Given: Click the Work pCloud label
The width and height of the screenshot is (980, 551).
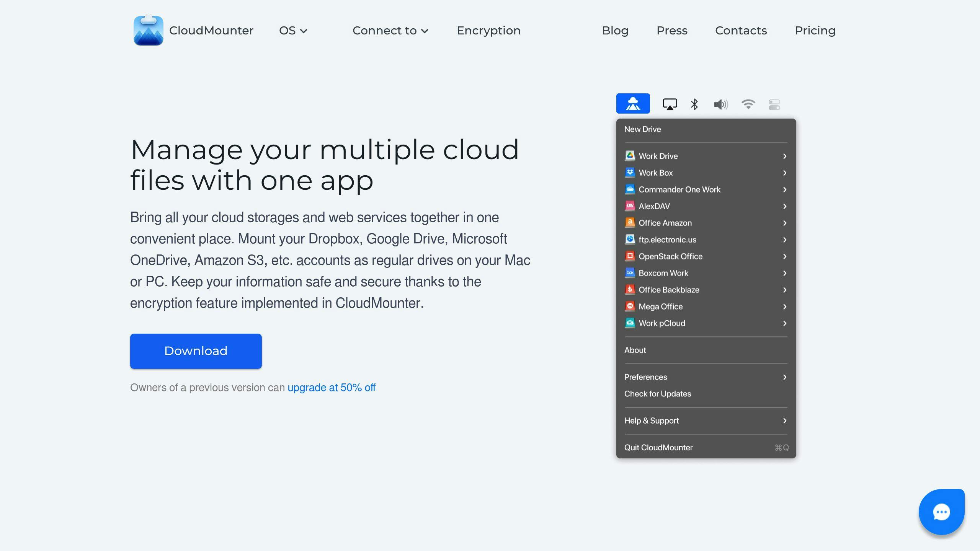Looking at the screenshot, I should pos(662,323).
